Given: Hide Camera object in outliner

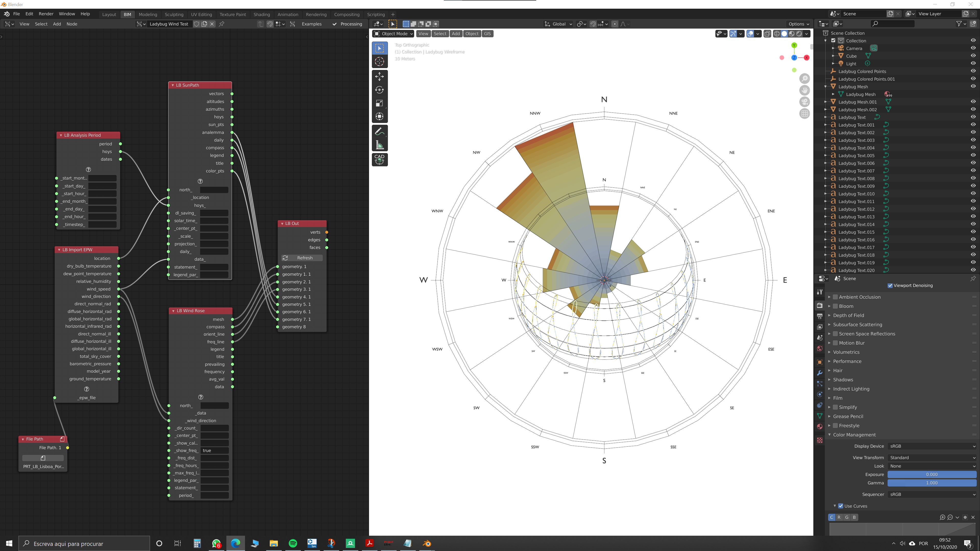Looking at the screenshot, I should pos(973,48).
